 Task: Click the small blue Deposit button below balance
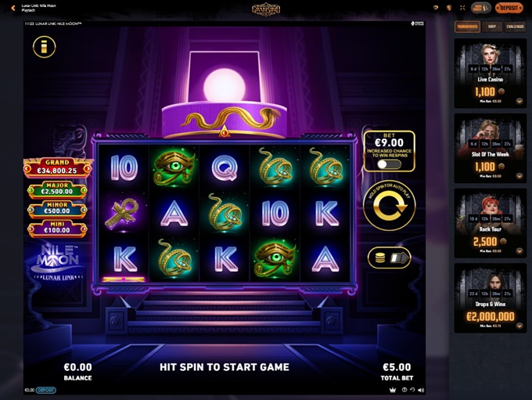[x=46, y=390]
